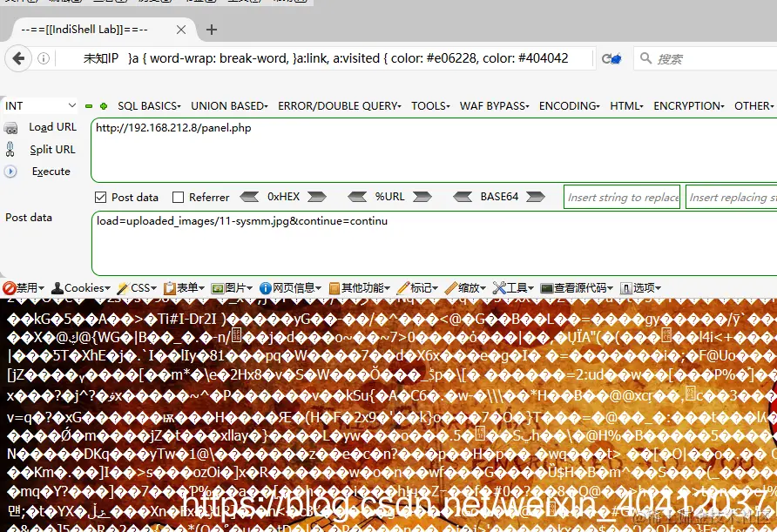Image resolution: width=777 pixels, height=532 pixels.
Task: Click the Execute icon in HackBar
Action: click(x=12, y=171)
